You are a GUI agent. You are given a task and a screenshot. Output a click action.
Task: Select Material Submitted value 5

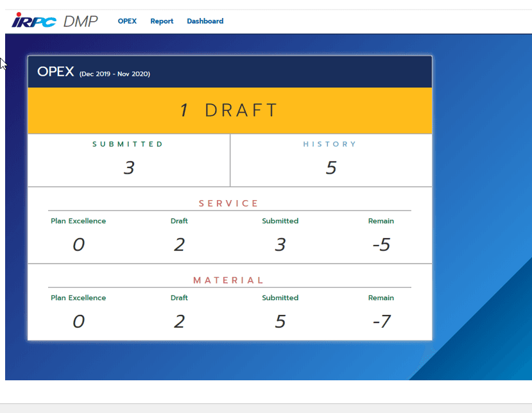tap(280, 321)
